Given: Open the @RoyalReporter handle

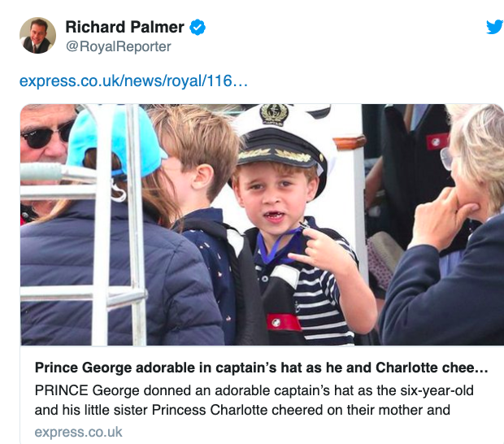Looking at the screenshot, I should [118, 46].
